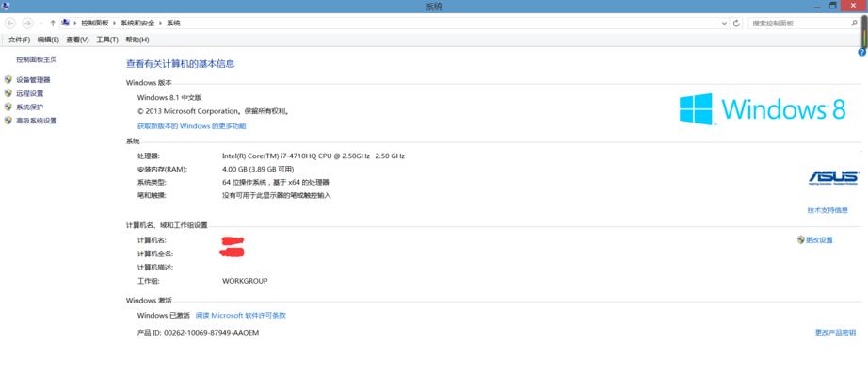Screen dimensions: 868x377
Task: Click 更改产品密钥 link
Action: click(835, 333)
